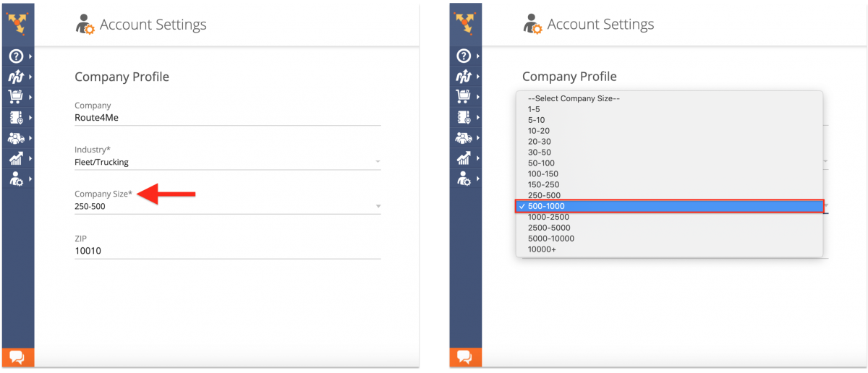Click the Route4Me logo in right screenshot sidebar

(464, 24)
